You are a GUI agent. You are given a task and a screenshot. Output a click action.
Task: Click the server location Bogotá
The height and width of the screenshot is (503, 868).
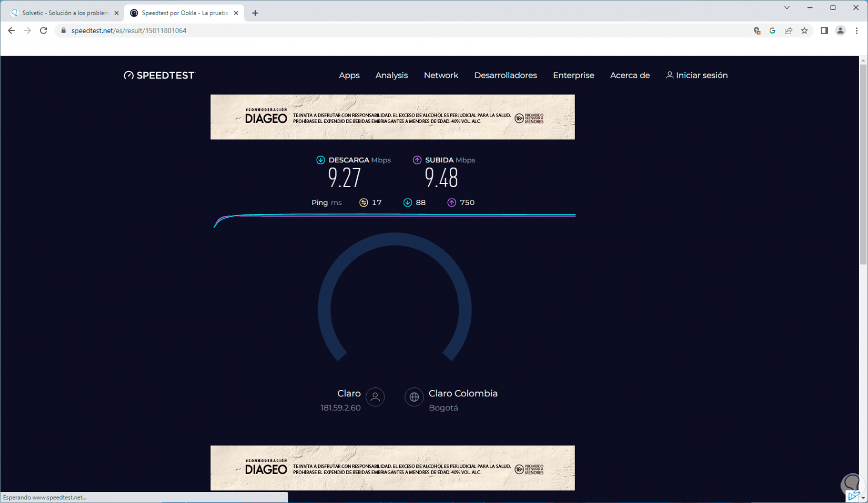coord(443,408)
